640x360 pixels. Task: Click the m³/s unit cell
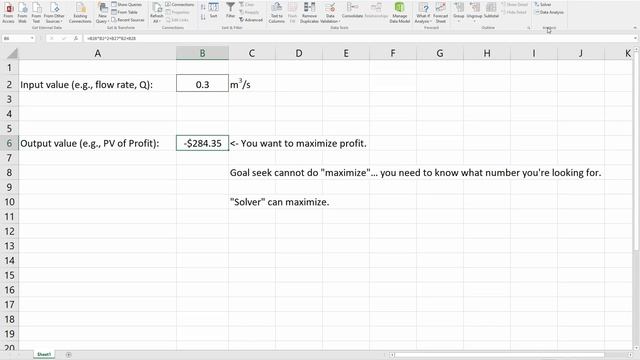[252, 84]
